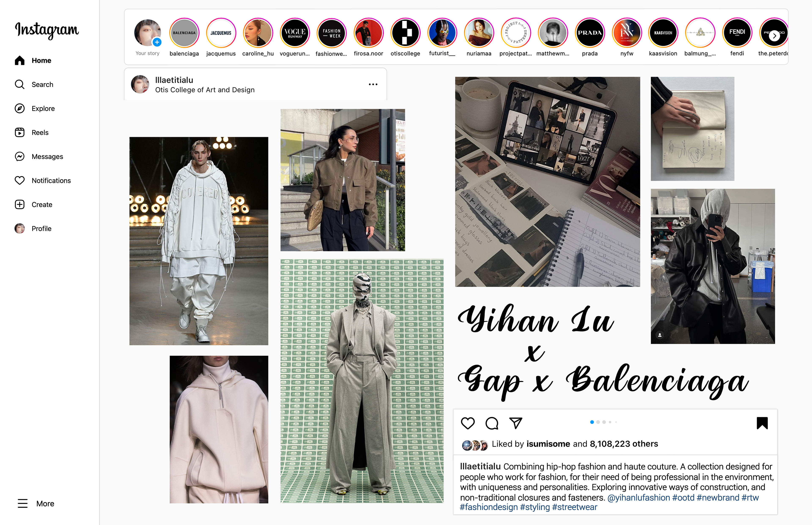Click the liker avatars beside Liked by
Viewport: 812px width, 525px height.
pos(475,445)
